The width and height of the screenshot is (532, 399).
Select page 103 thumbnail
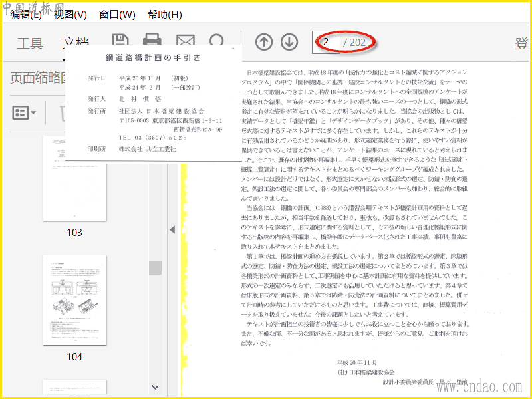tap(74, 178)
